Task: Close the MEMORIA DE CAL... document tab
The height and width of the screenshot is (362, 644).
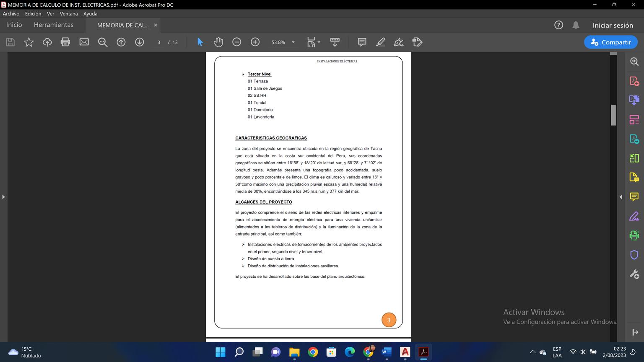Action: pos(156,25)
